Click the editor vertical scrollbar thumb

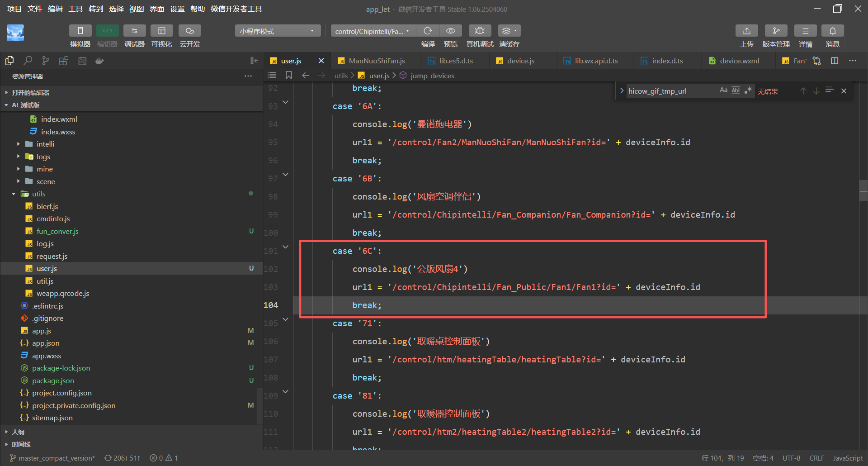863,190
